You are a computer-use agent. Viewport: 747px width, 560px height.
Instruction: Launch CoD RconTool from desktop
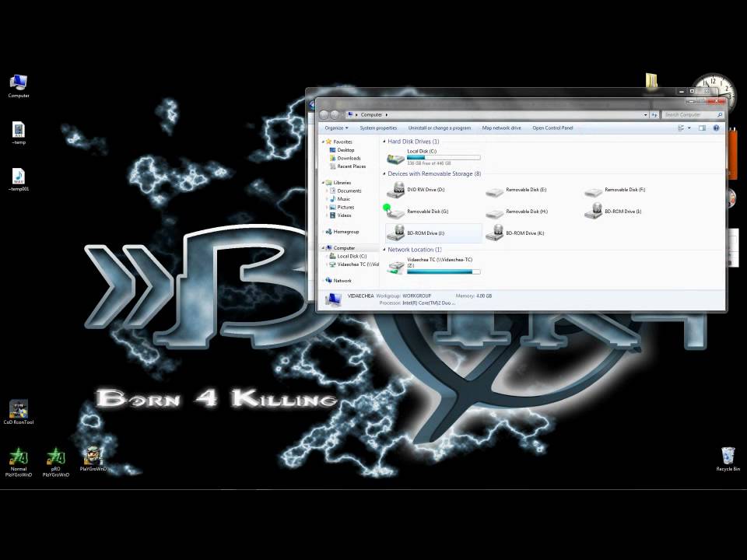point(19,412)
